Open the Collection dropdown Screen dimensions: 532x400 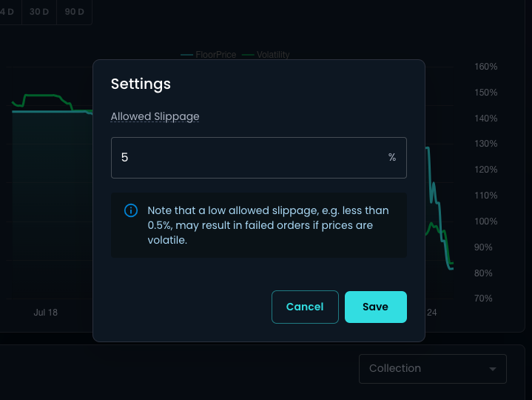pyautogui.click(x=432, y=369)
